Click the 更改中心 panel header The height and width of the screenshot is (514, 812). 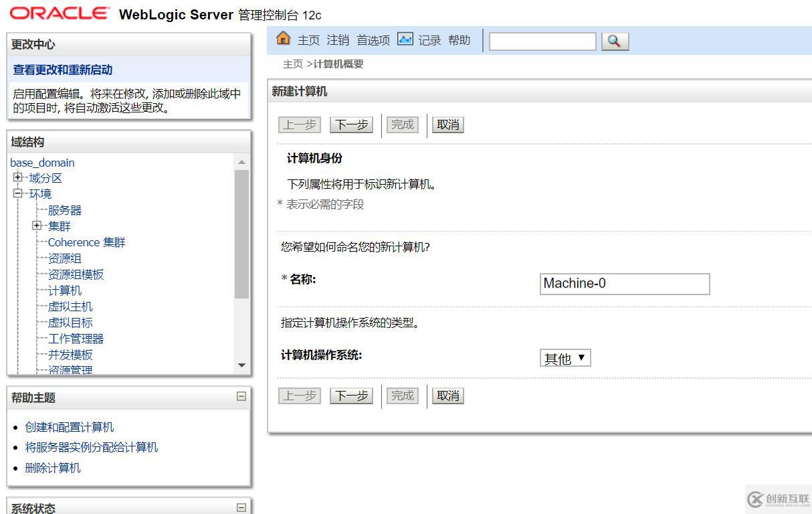tap(129, 44)
